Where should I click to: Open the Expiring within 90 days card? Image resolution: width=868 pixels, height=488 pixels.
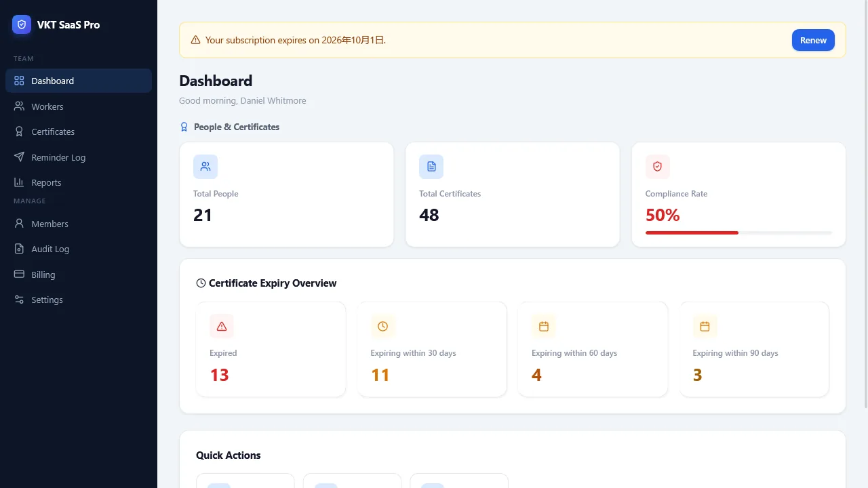coord(754,349)
